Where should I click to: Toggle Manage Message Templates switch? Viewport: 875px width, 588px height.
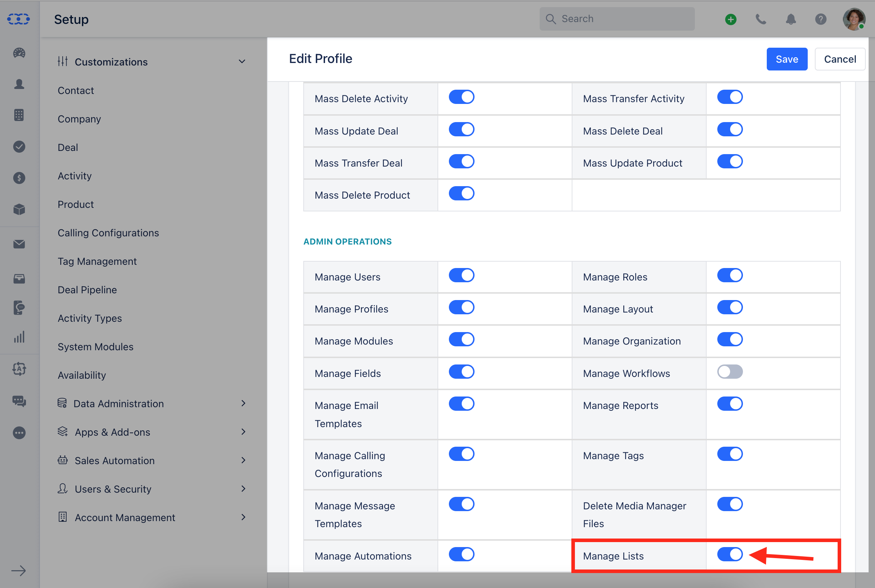coord(461,504)
